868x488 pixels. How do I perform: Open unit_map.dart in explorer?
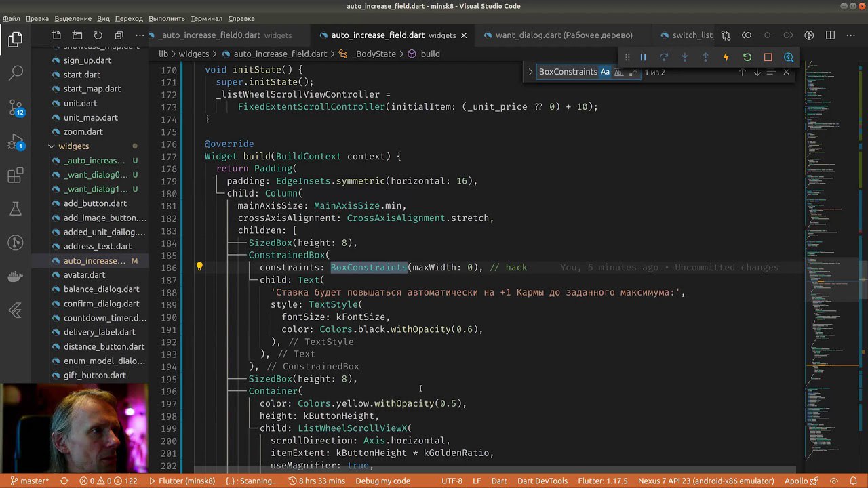(90, 118)
